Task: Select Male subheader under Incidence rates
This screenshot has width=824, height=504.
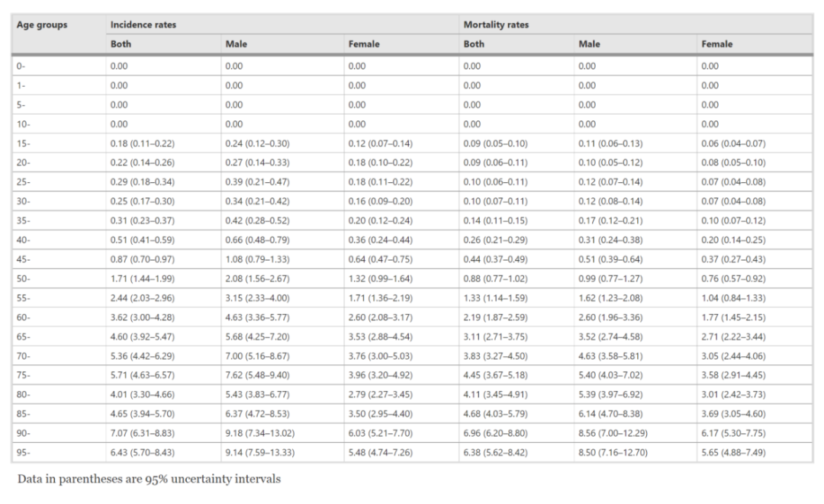Action: tap(236, 44)
